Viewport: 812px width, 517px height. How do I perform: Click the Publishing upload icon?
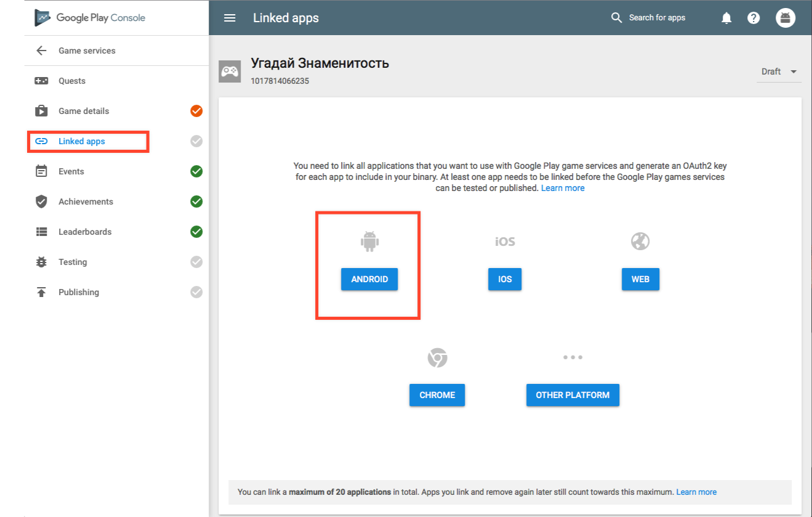coord(41,292)
